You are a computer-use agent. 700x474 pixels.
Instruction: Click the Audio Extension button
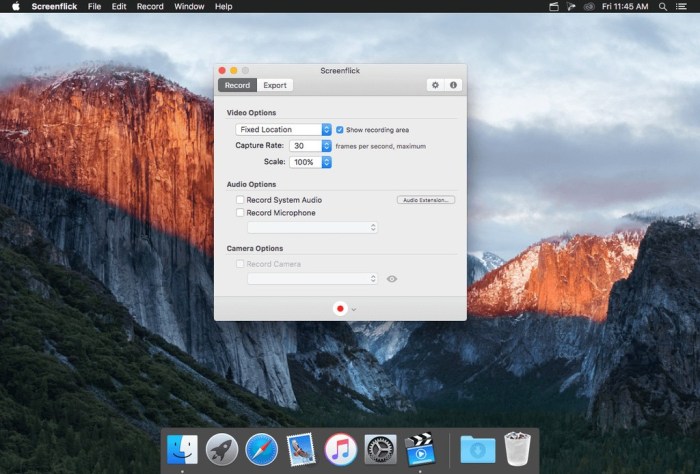point(426,200)
